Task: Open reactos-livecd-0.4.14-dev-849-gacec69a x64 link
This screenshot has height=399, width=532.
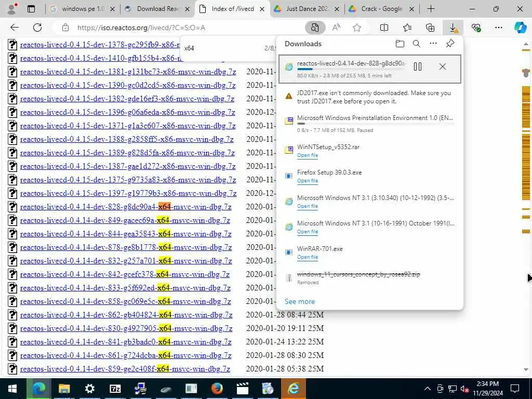Action: tap(125, 220)
